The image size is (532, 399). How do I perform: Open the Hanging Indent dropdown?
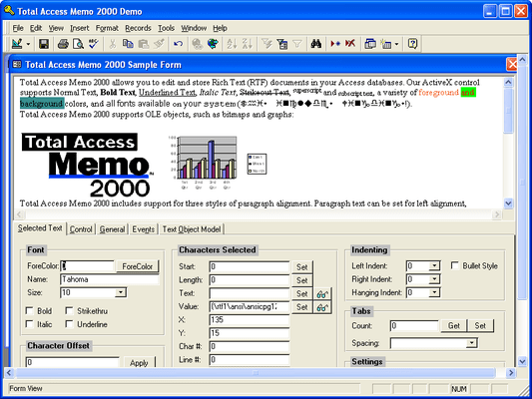(434, 292)
